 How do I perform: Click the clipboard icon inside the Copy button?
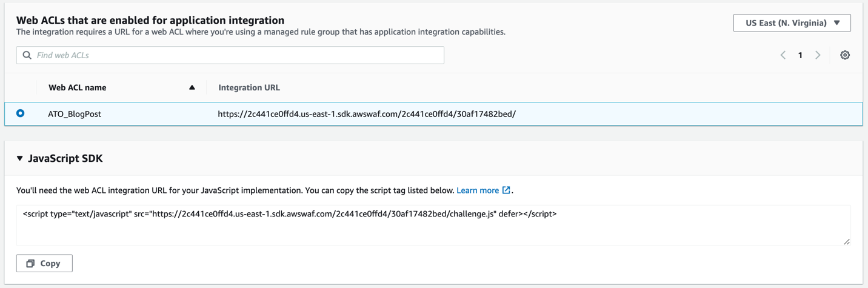point(30,263)
